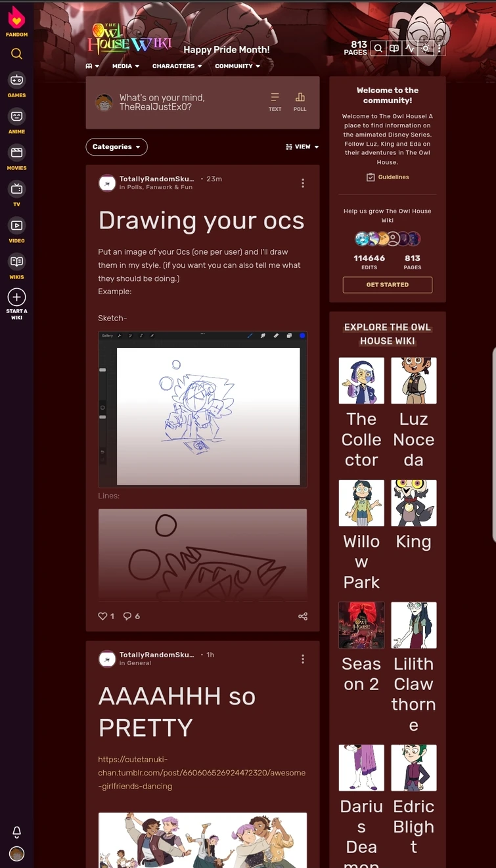Open first post author name TotallyRandomSku
Viewport: 496px width, 868px height.
156,179
